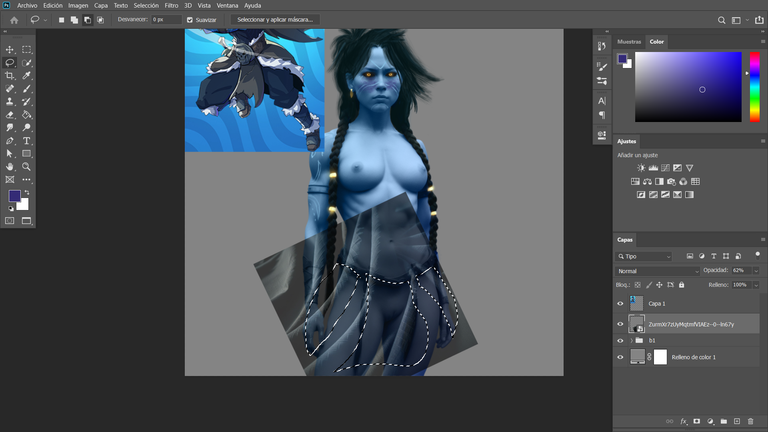Add a Brightness/Contrast adjustment
The width and height of the screenshot is (768, 432).
pyautogui.click(x=641, y=168)
